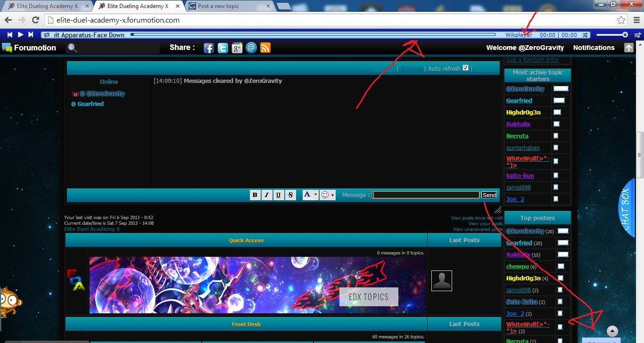Open the RSS feed icon
The width and height of the screenshot is (644, 343).
pyautogui.click(x=265, y=48)
